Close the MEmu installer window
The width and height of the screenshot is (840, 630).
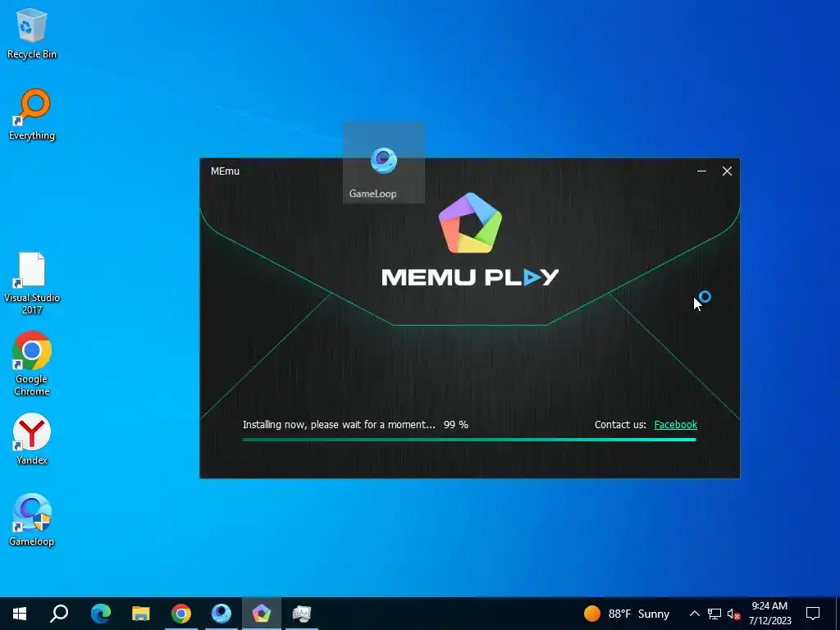pyautogui.click(x=727, y=171)
